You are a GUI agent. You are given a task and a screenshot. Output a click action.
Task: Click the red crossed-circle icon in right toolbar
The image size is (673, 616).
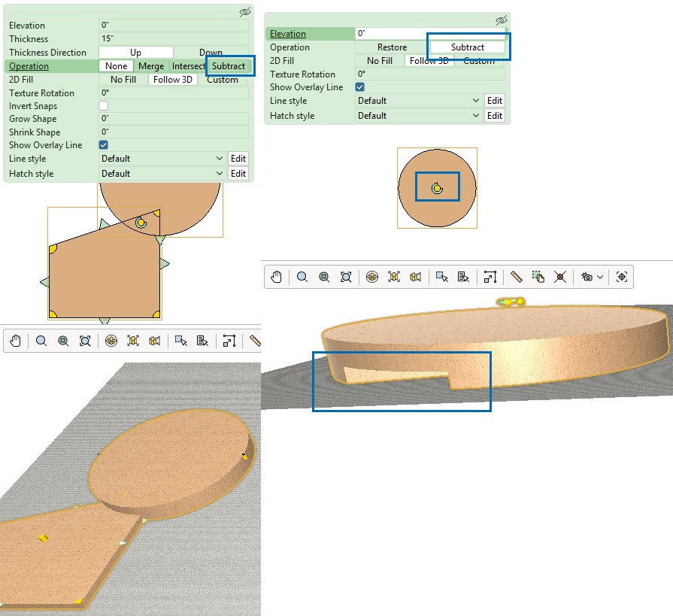pos(560,277)
